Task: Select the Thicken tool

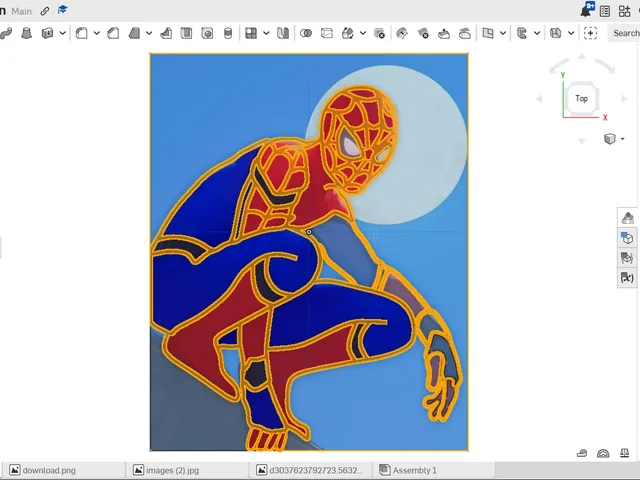Action: (x=47, y=33)
